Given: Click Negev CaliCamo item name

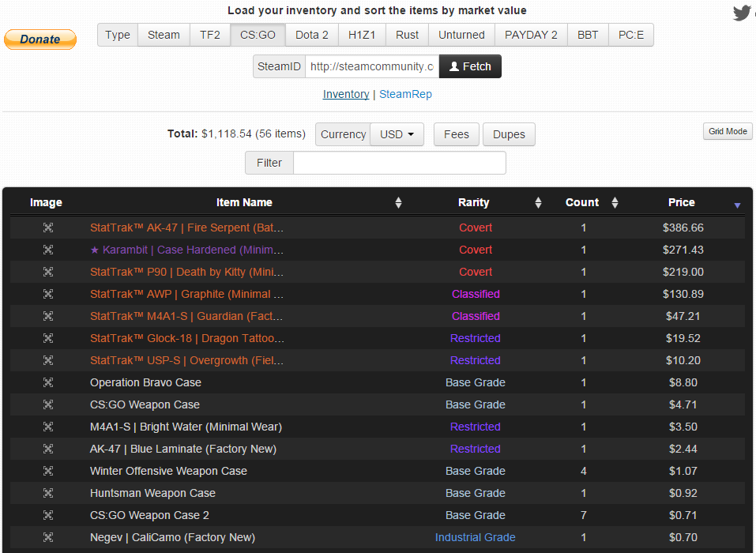Looking at the screenshot, I should click(x=172, y=537).
